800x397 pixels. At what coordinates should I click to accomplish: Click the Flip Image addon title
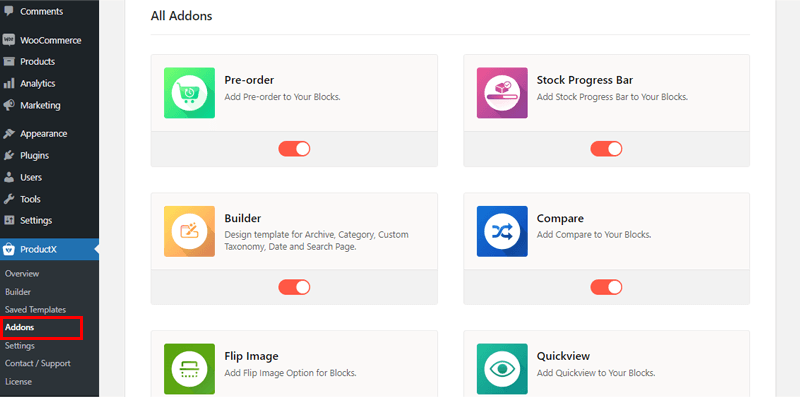[x=252, y=356]
